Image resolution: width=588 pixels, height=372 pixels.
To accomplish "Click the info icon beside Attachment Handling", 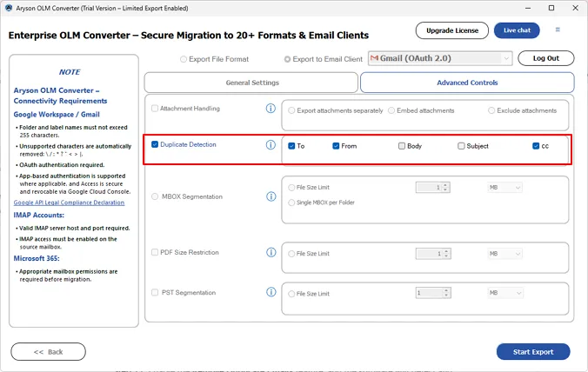I will pyautogui.click(x=271, y=109).
